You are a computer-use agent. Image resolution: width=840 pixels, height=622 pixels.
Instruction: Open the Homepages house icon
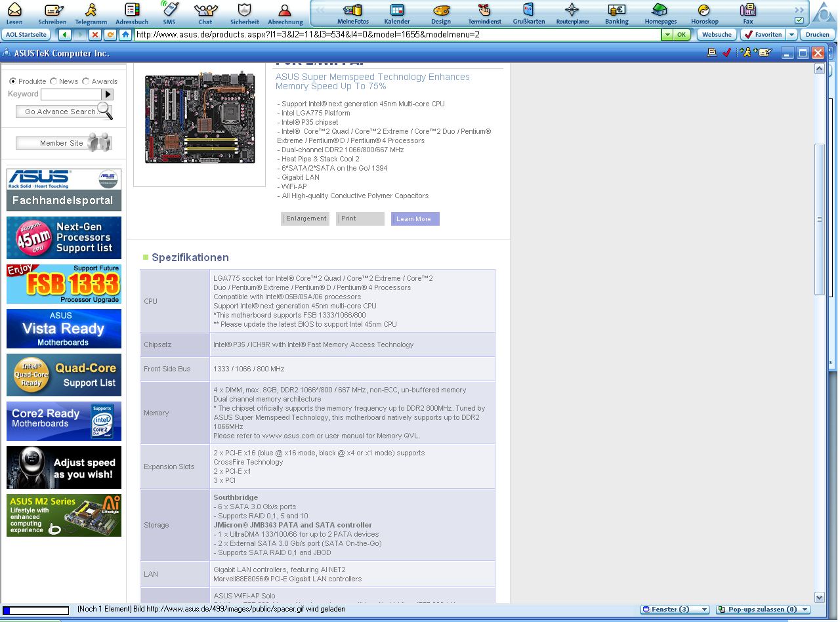click(x=660, y=10)
